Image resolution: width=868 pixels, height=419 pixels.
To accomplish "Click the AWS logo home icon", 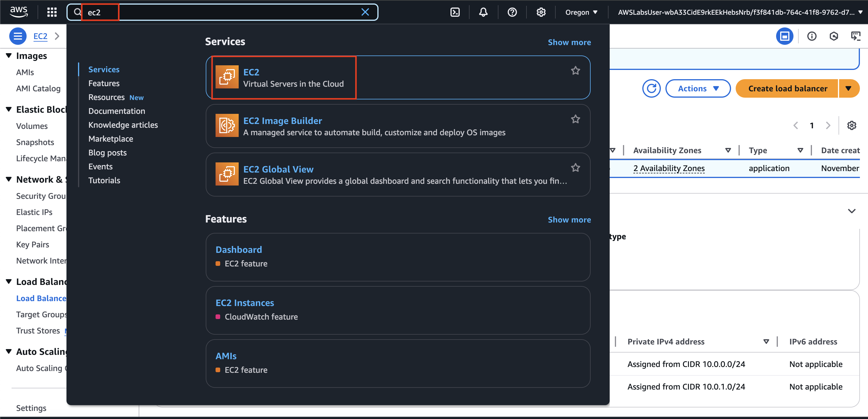I will (19, 12).
